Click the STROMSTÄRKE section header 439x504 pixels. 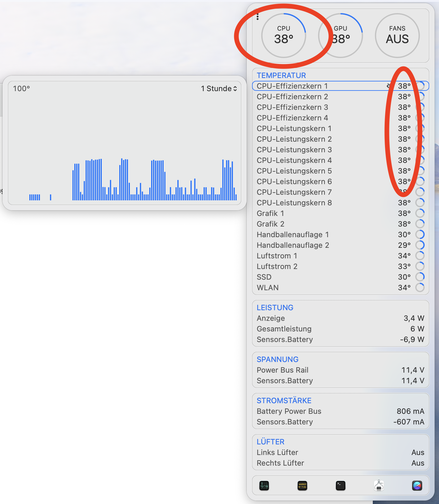coord(284,400)
